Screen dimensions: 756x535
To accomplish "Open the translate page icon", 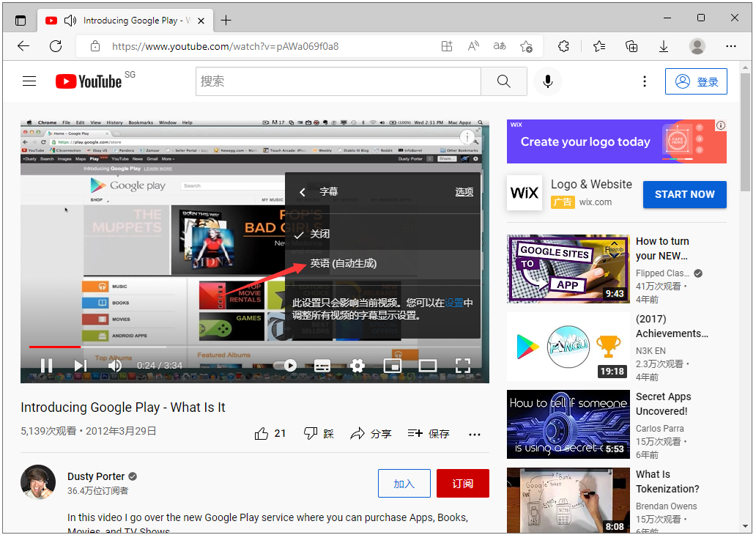I will tap(500, 46).
